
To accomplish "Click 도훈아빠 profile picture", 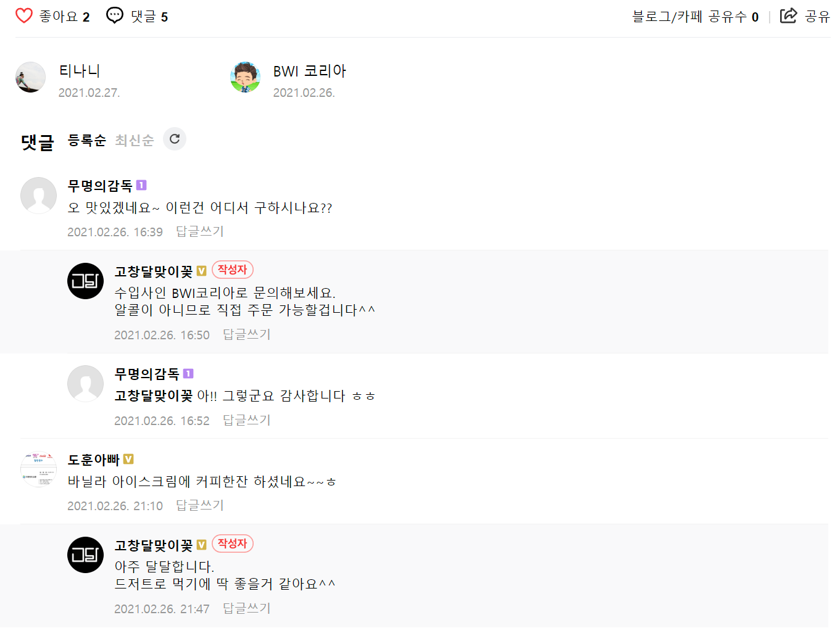I will tap(38, 469).
